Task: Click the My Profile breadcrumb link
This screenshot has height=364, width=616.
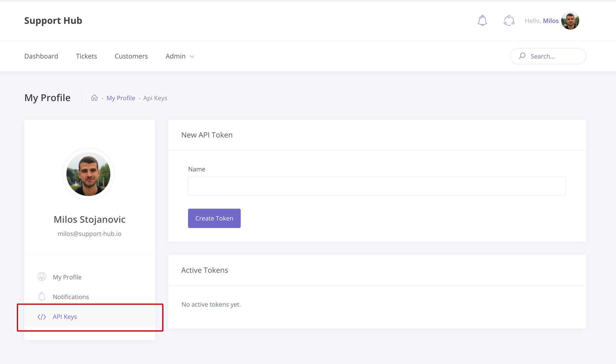Action: (x=121, y=98)
